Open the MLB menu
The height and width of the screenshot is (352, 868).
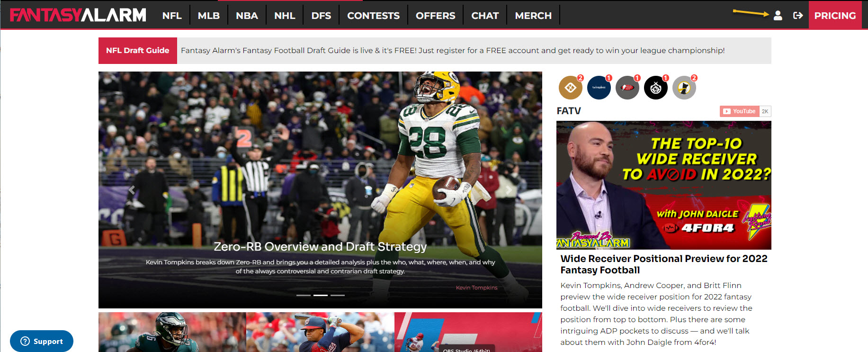tap(209, 16)
